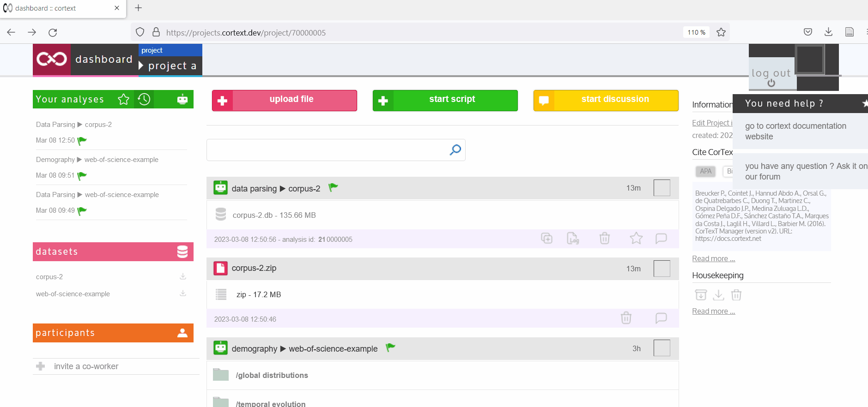This screenshot has width=868, height=407.
Task: Click the archive icon under Housekeeping
Action: 701,294
